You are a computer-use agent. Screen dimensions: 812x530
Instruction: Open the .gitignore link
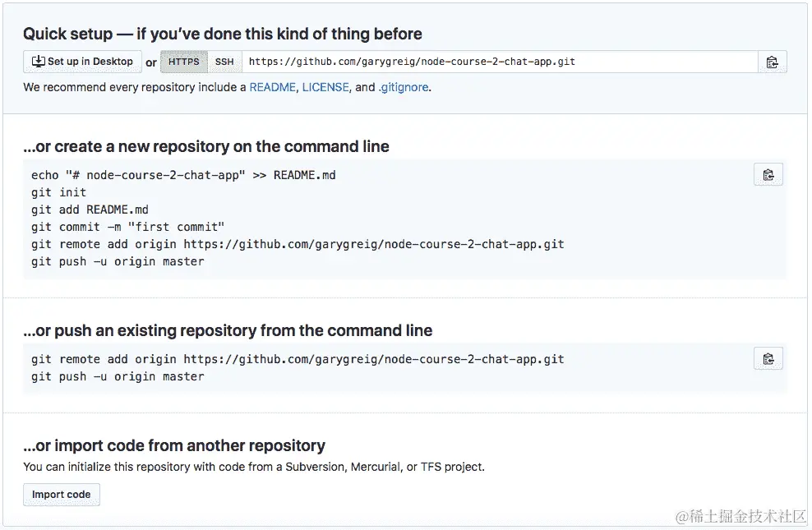(404, 87)
